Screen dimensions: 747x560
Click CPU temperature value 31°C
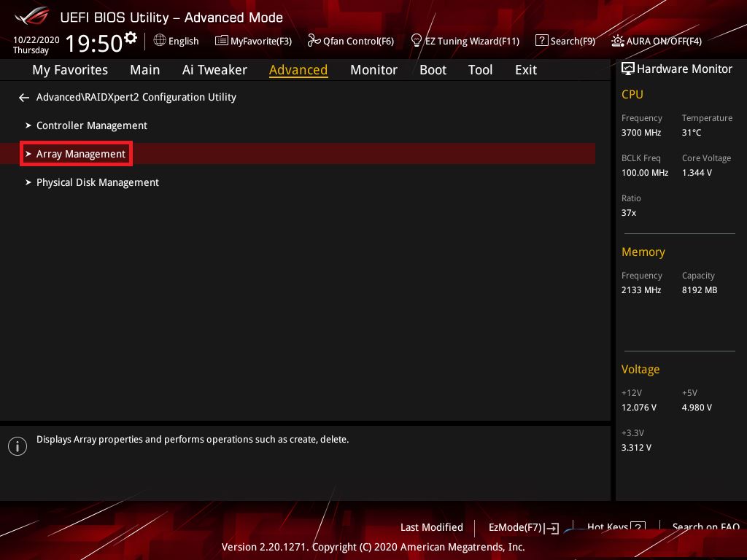(692, 133)
